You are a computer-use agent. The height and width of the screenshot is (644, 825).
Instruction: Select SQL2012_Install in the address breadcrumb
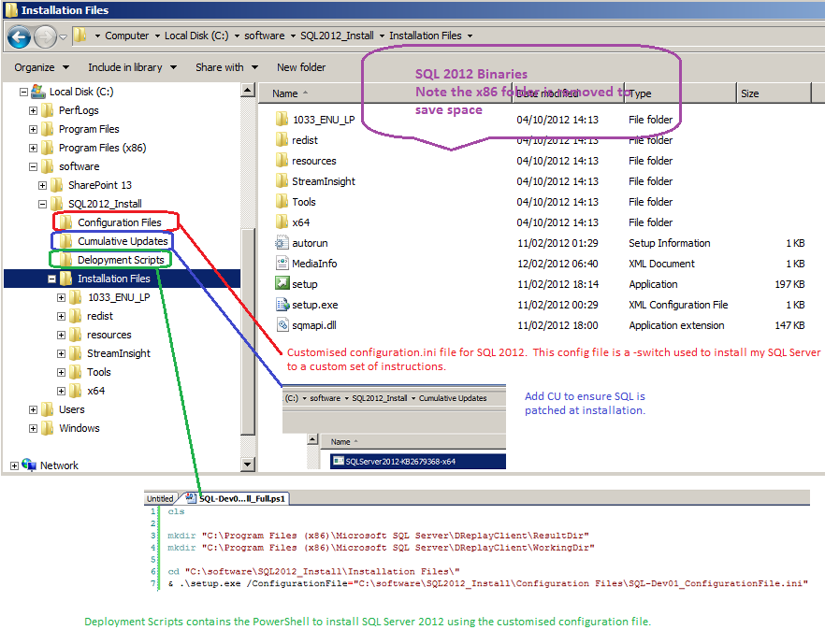click(x=337, y=36)
